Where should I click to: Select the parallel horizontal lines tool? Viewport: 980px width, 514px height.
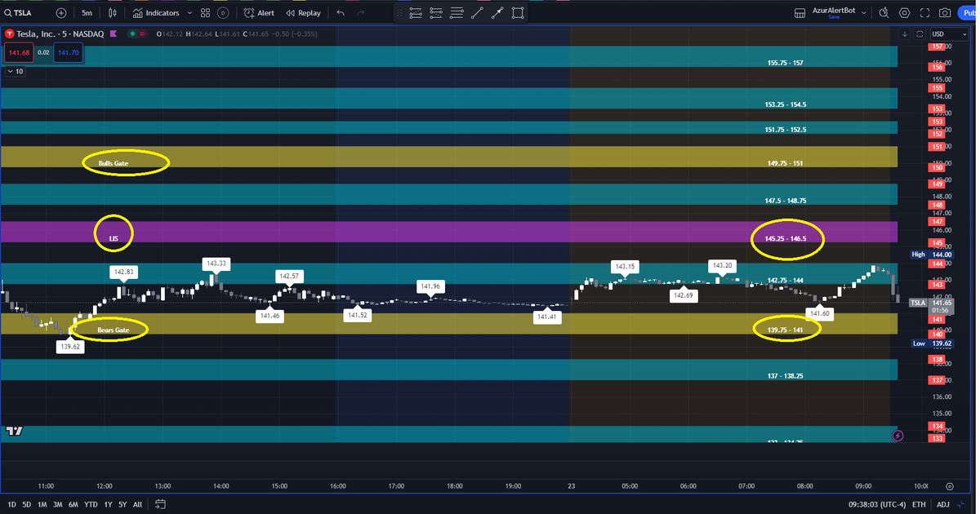(x=457, y=13)
